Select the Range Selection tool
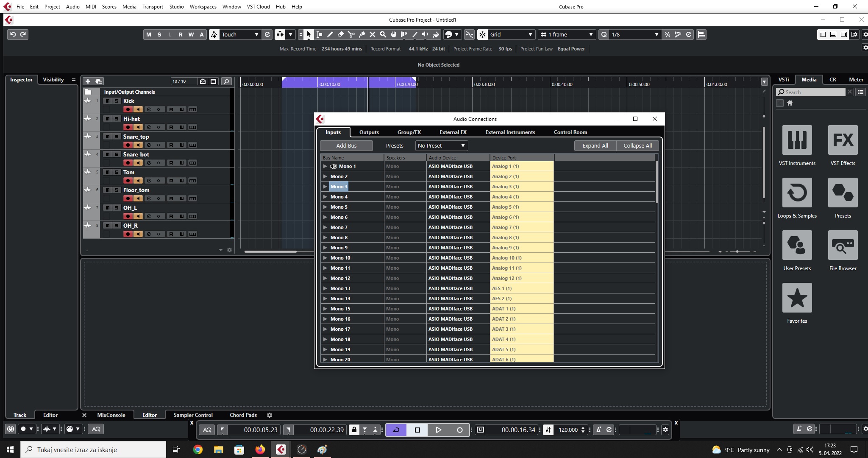 [x=319, y=34]
